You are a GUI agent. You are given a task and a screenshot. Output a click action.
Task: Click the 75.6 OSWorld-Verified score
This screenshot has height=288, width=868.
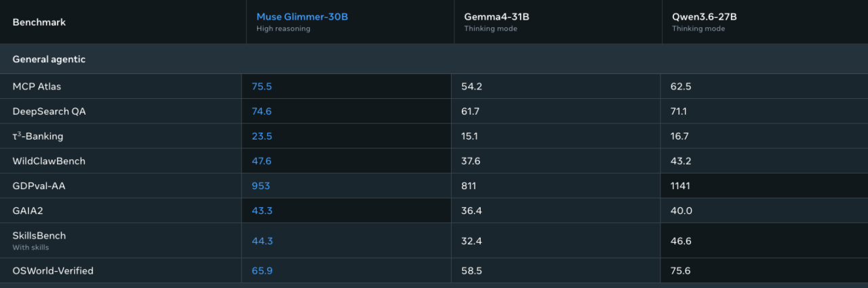(x=681, y=270)
